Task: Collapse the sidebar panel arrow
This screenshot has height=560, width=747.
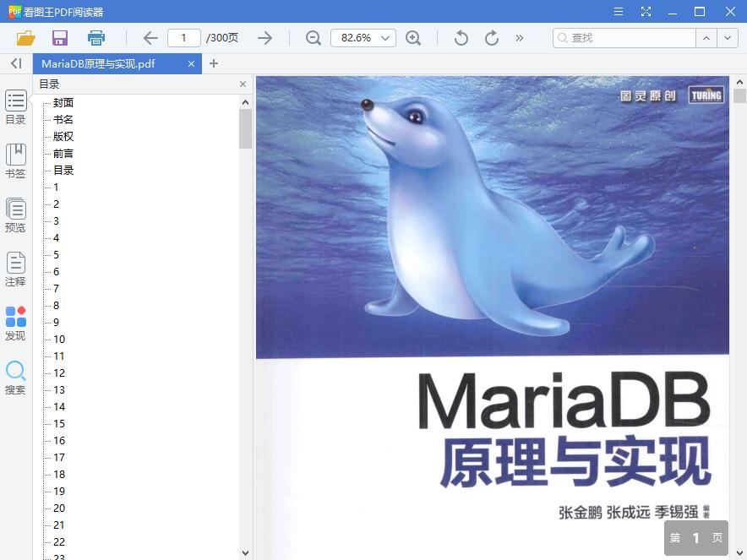Action: point(16,63)
